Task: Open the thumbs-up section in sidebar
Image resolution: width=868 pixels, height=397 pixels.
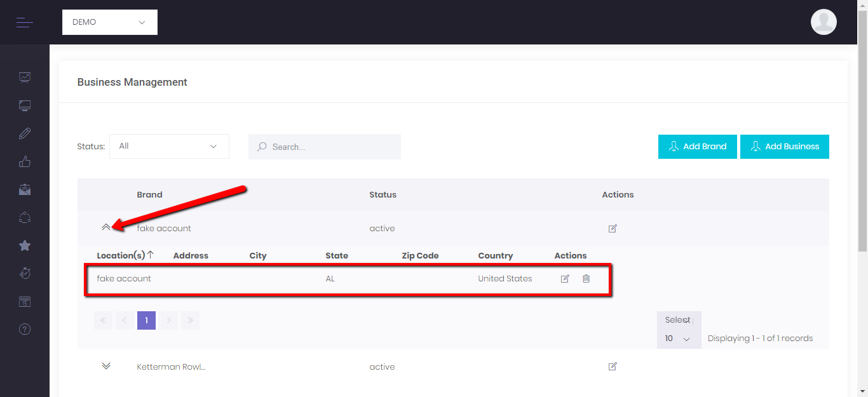Action: coord(25,161)
